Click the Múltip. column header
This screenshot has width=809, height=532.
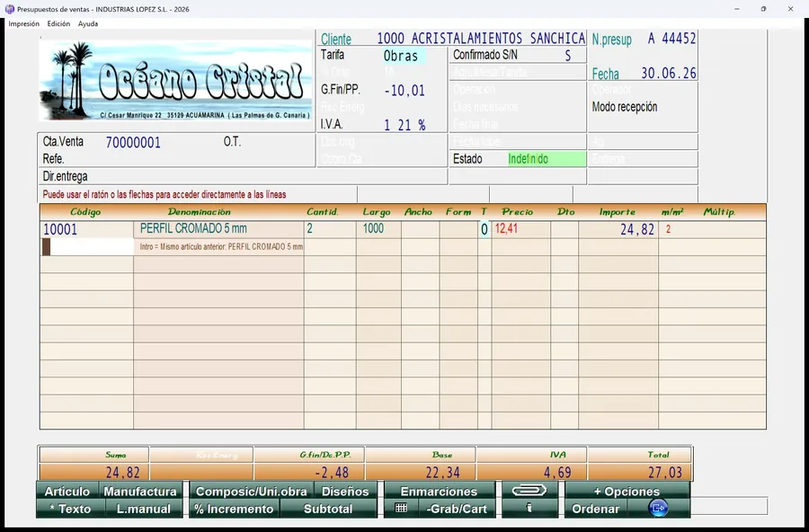click(x=720, y=211)
